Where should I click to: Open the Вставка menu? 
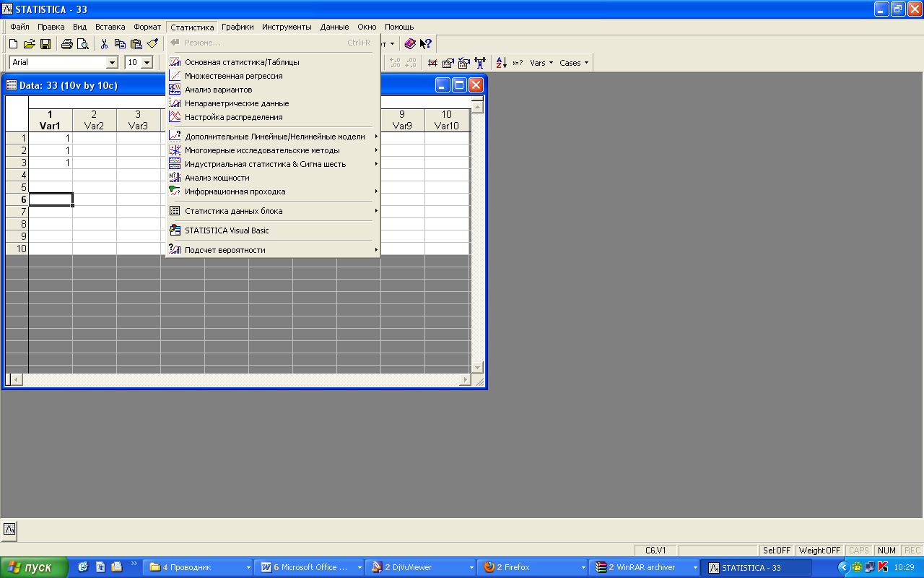110,27
